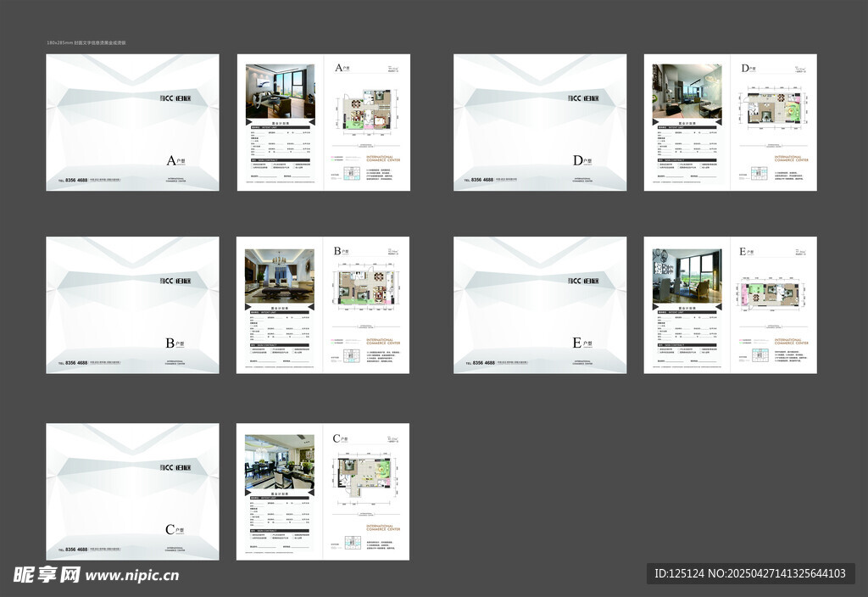The width and height of the screenshot is (868, 597).
Task: Click the ICC logo on the D户型 cover
Action: [x=583, y=98]
